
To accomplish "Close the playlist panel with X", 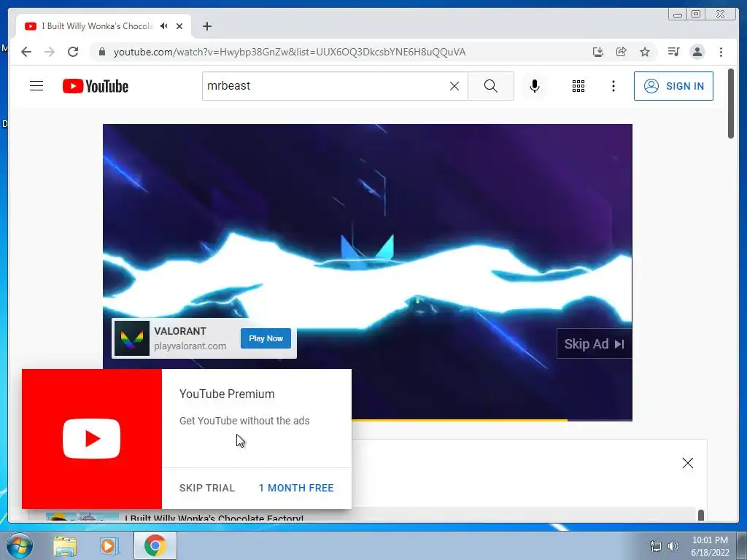I will [x=687, y=463].
